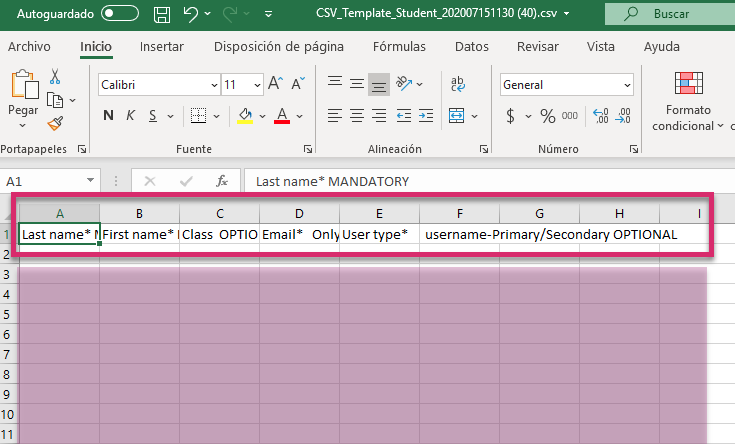The image size is (735, 444).
Task: Click the Increase Decimal icon
Action: (600, 115)
